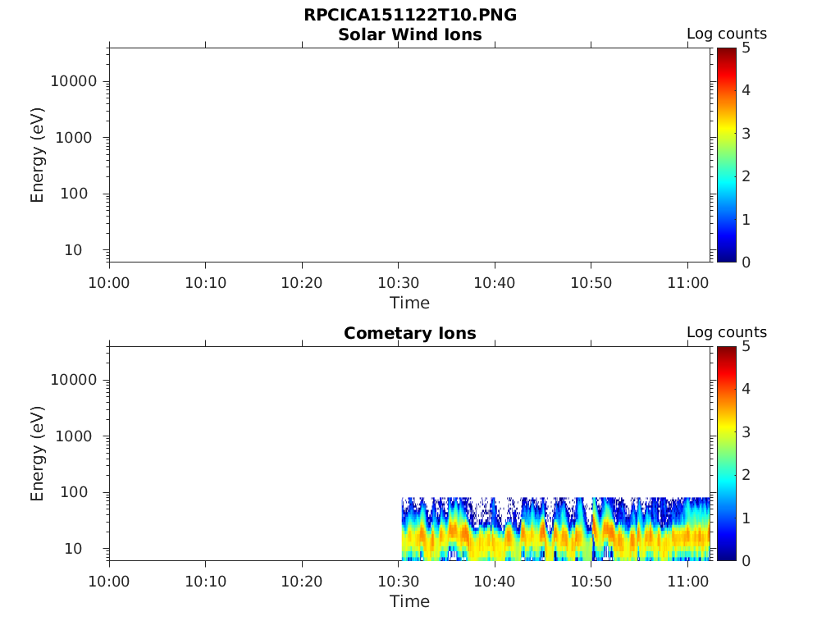Click the 10:00 tick on Cometary Ions plot
Image resolution: width=840 pixels, height=630 pixels.
click(x=109, y=582)
